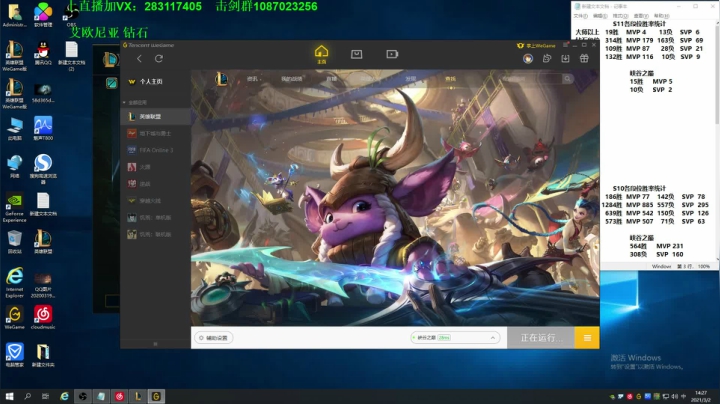
Task: Open WeGame desktop shortcut
Action: point(15,317)
